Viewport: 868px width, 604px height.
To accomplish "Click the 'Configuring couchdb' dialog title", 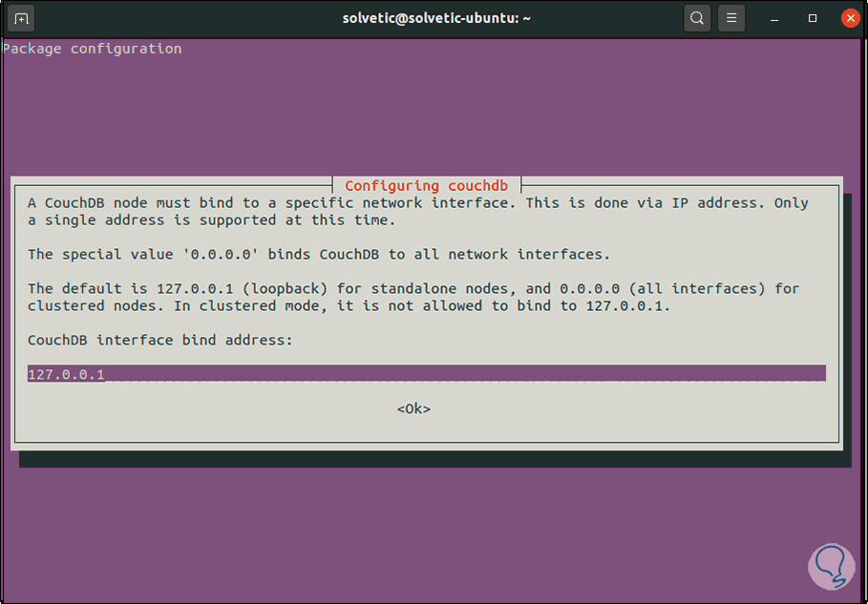I will (x=426, y=185).
